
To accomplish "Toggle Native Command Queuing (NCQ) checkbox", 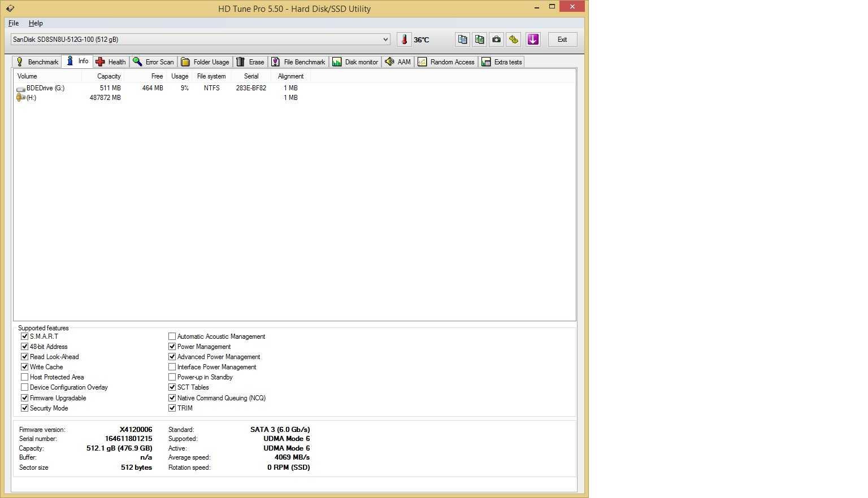I will [172, 398].
